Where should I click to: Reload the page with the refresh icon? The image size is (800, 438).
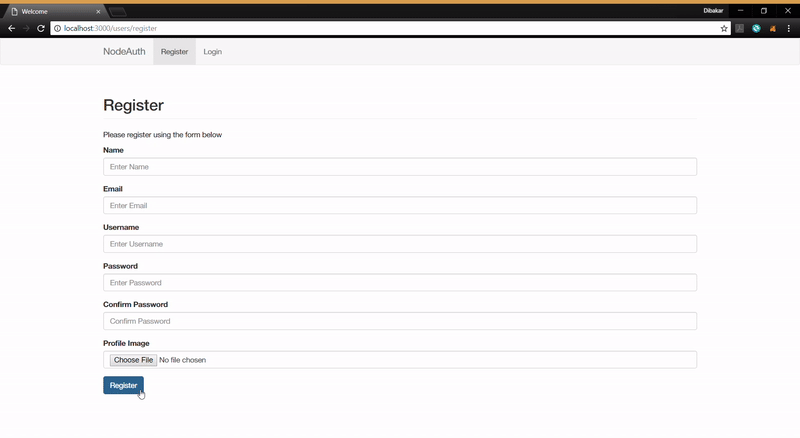(41, 29)
